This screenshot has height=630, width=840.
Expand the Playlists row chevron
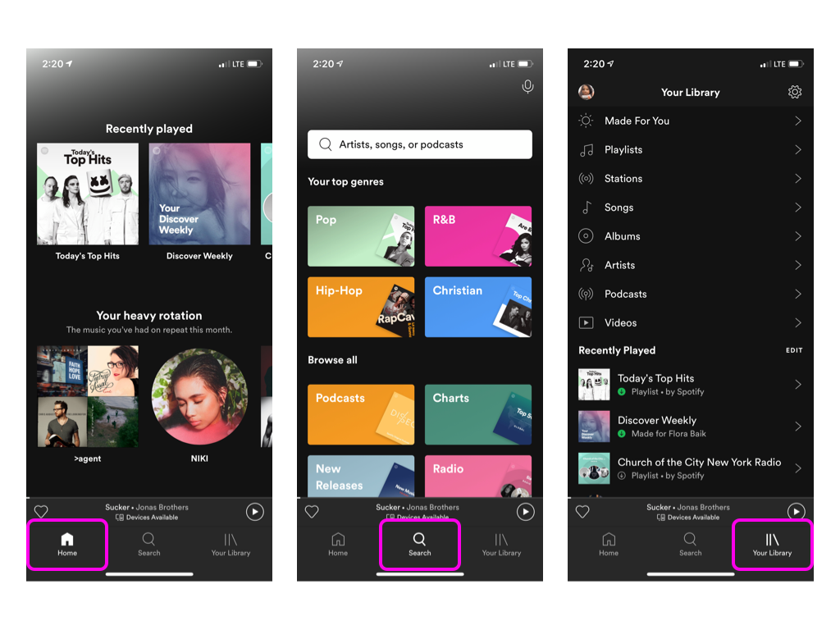coord(800,149)
